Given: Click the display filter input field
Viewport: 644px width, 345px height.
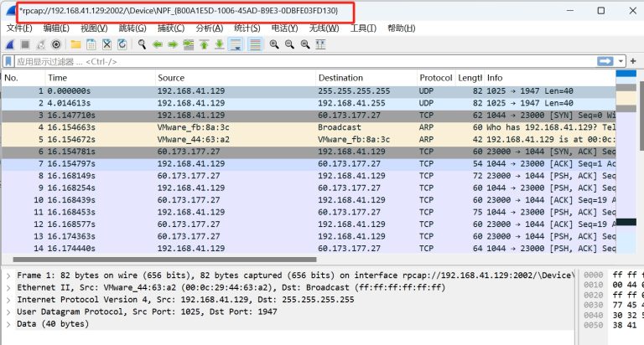Looking at the screenshot, I should (304, 61).
